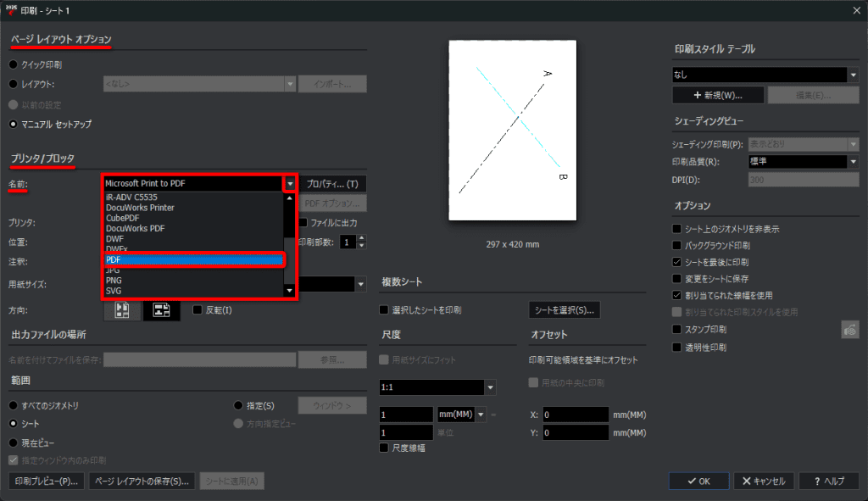Click the printer list scrollbar down arrow
868x501 pixels.
pos(290,291)
